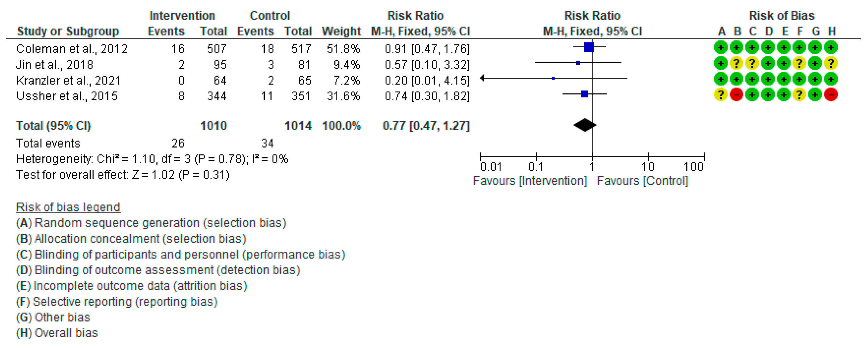The width and height of the screenshot is (868, 348).
Task: Click the 100 tick label on the axis
Action: [x=693, y=167]
